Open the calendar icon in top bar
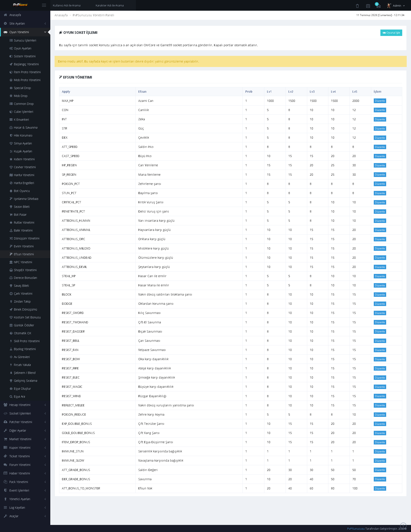Image resolution: width=411 pixels, height=532 pixels. coord(368,6)
